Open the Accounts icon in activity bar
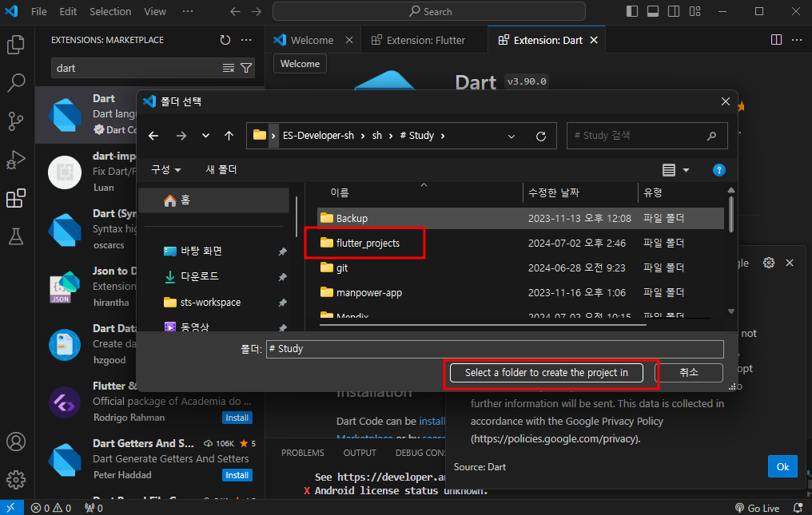This screenshot has width=812, height=515. [x=15, y=442]
